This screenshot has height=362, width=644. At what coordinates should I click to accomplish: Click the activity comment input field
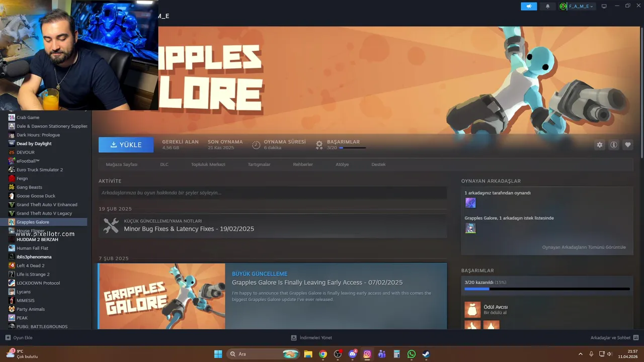click(x=273, y=193)
